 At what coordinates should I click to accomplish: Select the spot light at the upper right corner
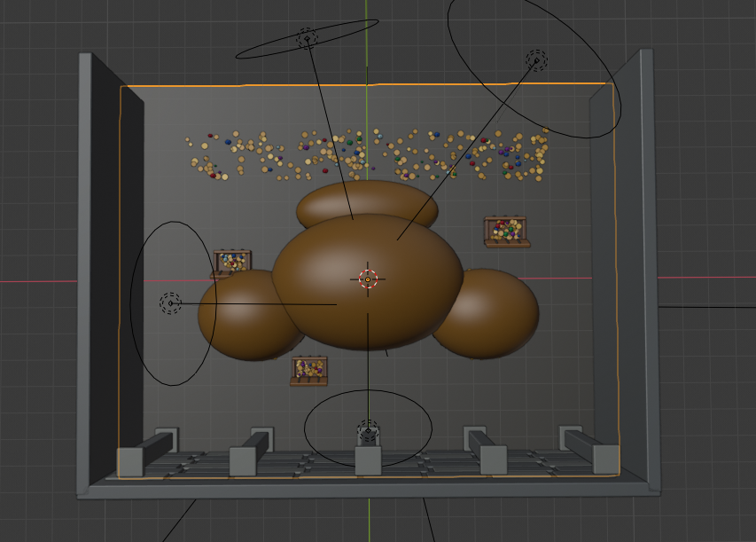[x=536, y=60]
